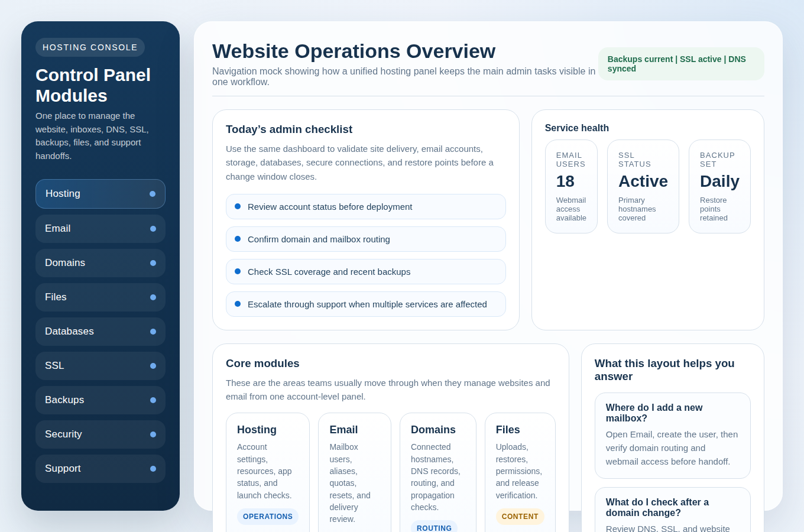804x532 pixels.
Task: Open the SSL Status Active card
Action: click(643, 186)
